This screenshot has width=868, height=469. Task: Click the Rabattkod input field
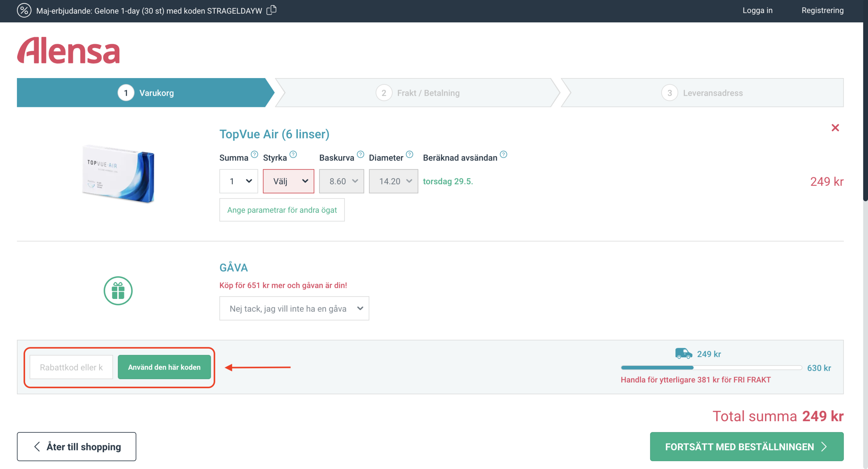(x=71, y=367)
